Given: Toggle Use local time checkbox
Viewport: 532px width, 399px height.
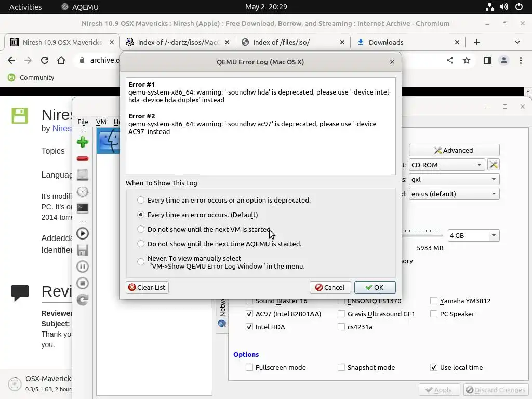Looking at the screenshot, I should tap(434, 367).
